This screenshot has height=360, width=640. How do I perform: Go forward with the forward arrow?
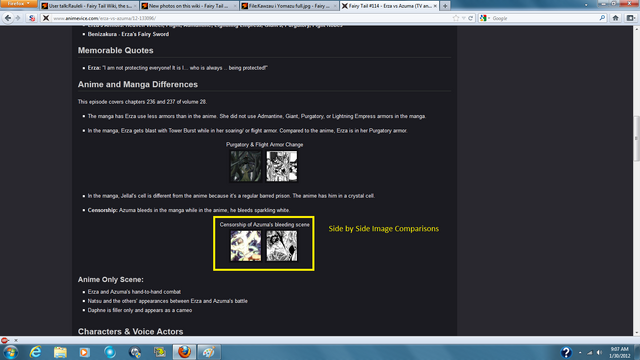click(18, 18)
